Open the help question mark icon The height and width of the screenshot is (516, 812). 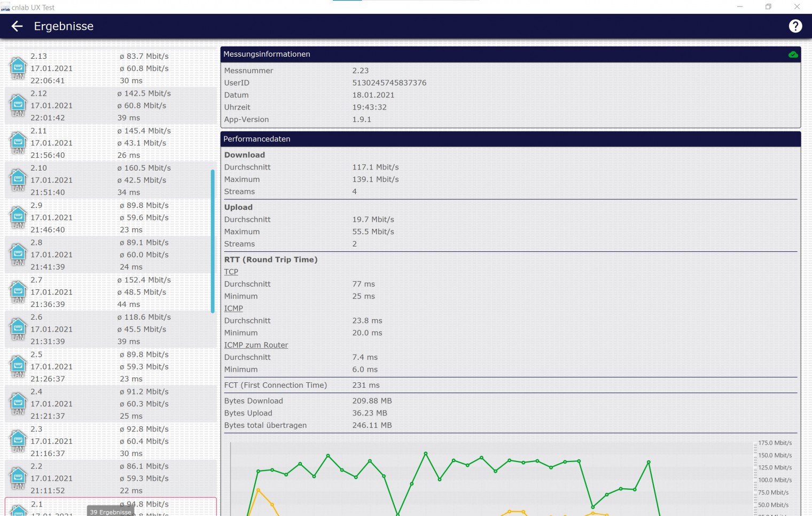pyautogui.click(x=795, y=26)
